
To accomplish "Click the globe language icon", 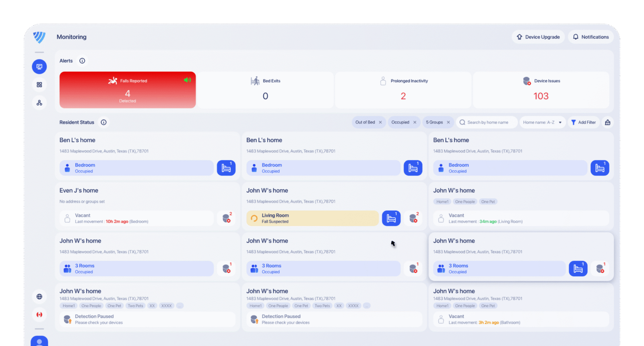I will 39,296.
